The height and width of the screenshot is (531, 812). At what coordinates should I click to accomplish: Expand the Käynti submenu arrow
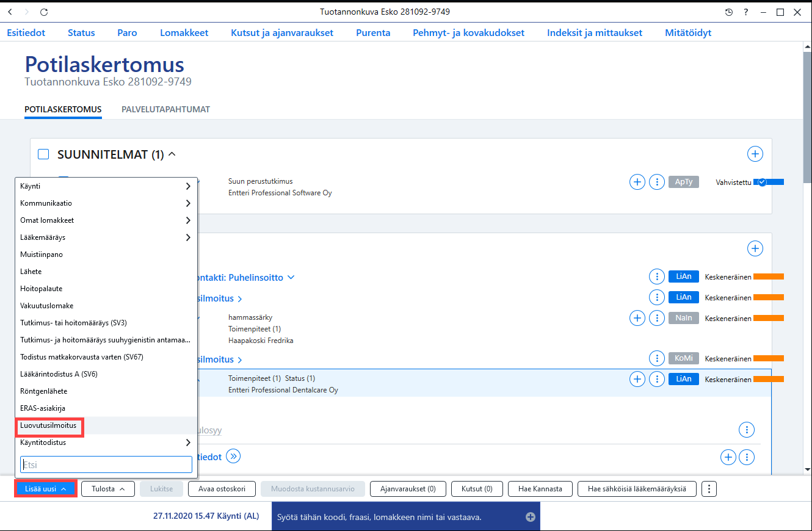188,186
